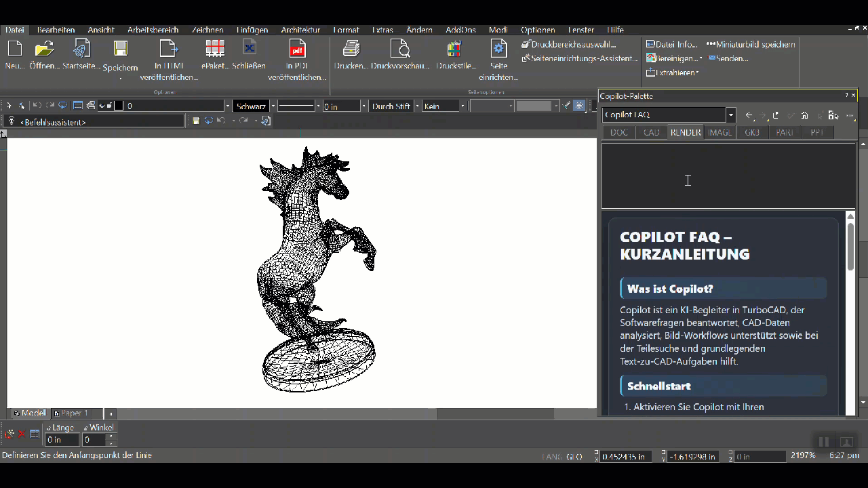This screenshot has height=488, width=868.
Task: Click the Copilot prompt text area
Action: click(728, 176)
